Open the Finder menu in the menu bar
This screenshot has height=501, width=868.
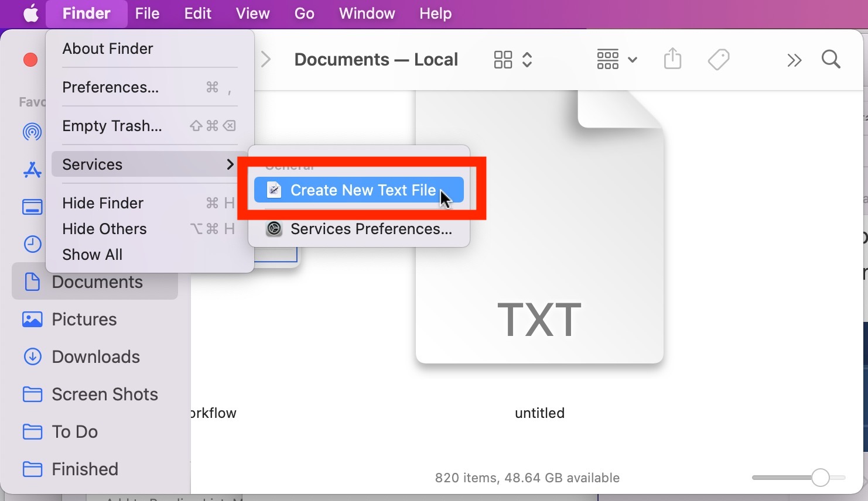[86, 13]
